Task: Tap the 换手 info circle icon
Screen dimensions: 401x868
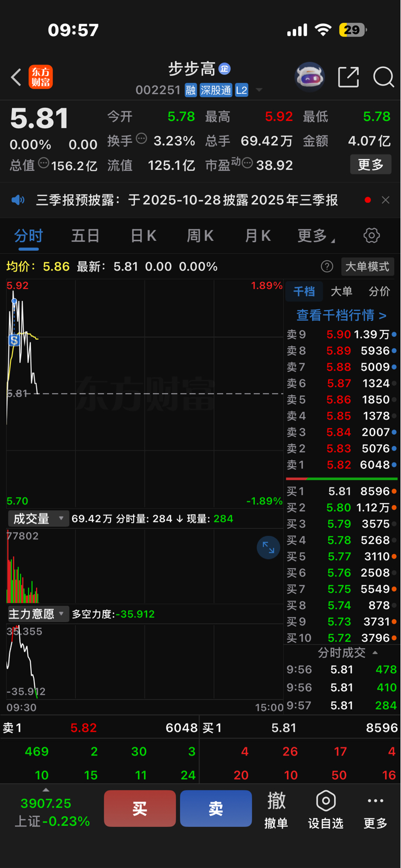Action: pyautogui.click(x=141, y=139)
